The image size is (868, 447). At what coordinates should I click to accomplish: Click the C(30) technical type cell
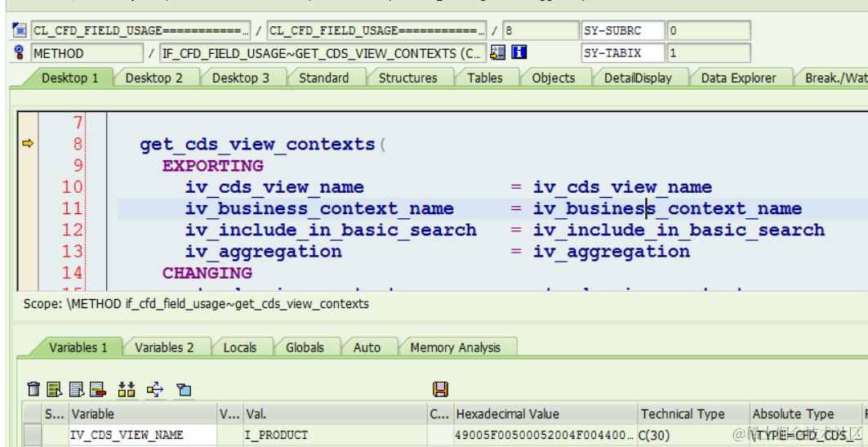point(693,436)
